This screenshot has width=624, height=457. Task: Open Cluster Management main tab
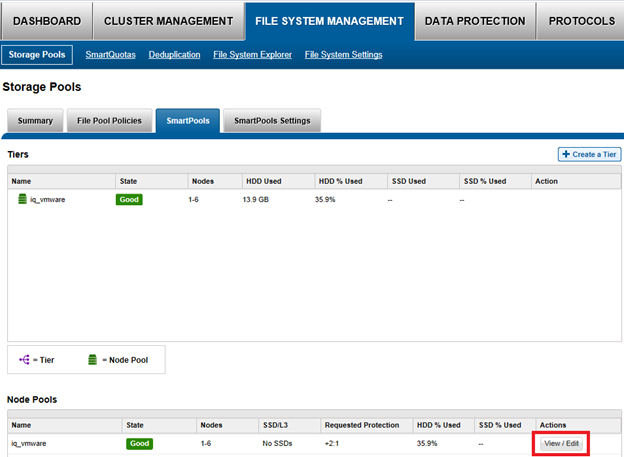(x=167, y=20)
